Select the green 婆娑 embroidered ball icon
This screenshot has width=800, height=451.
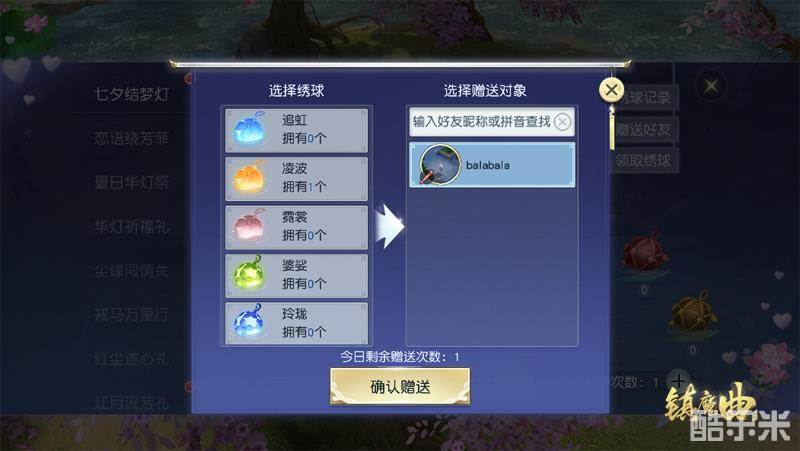[x=249, y=273]
